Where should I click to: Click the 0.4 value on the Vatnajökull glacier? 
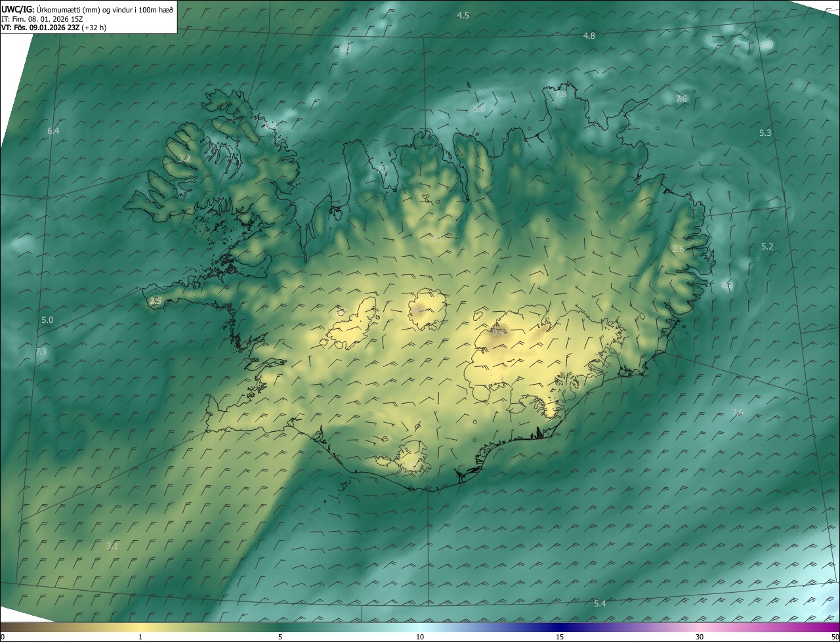(498, 332)
